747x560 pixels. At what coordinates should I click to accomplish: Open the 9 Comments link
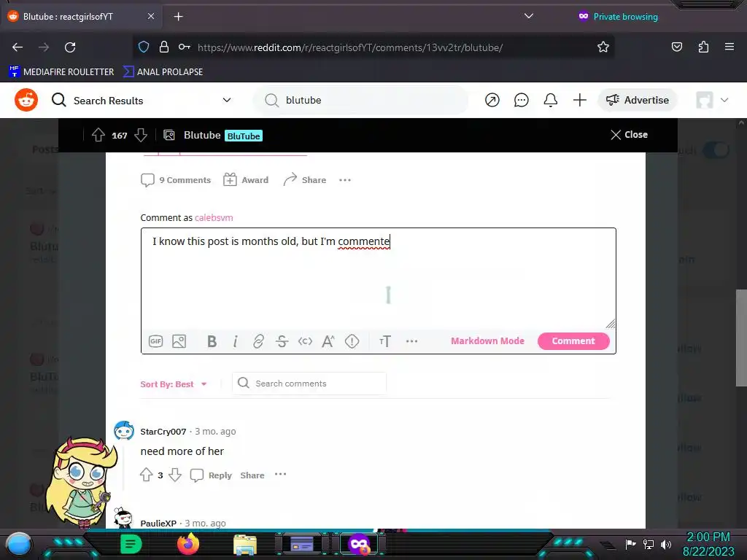(176, 180)
